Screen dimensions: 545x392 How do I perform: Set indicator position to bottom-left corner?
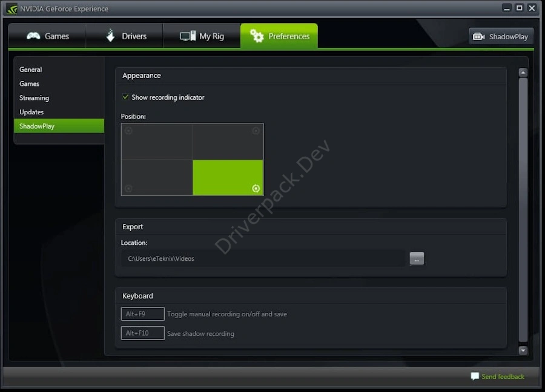(x=157, y=177)
